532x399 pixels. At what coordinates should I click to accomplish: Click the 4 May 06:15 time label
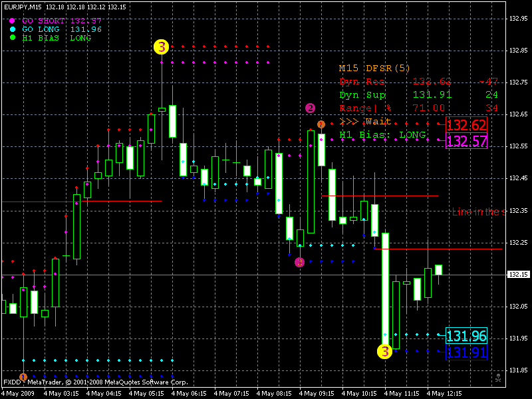click(189, 393)
